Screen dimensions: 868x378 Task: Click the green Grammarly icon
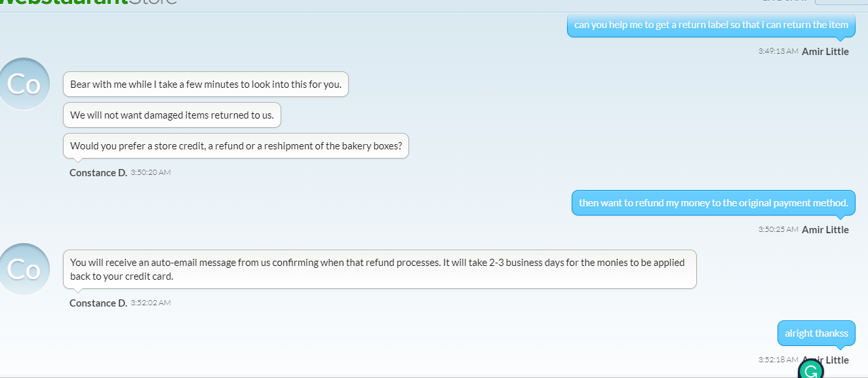click(x=810, y=369)
